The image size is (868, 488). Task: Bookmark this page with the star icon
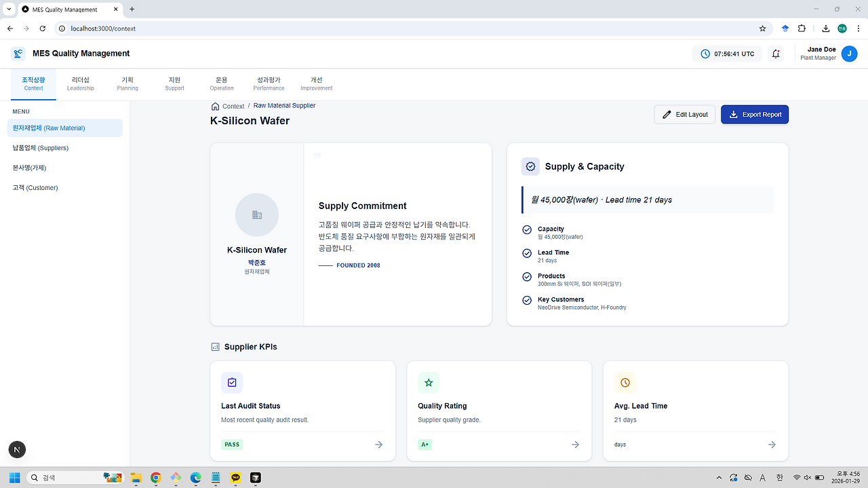[x=762, y=29]
